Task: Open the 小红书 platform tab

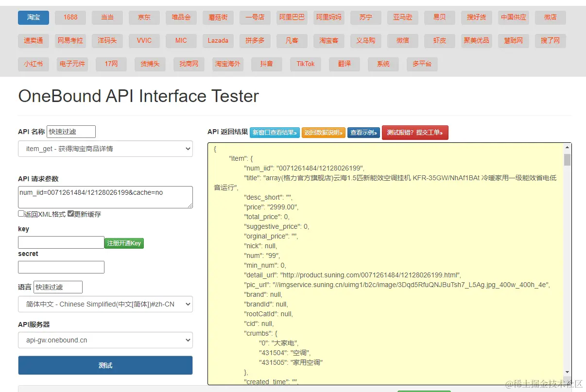Action: pyautogui.click(x=34, y=64)
